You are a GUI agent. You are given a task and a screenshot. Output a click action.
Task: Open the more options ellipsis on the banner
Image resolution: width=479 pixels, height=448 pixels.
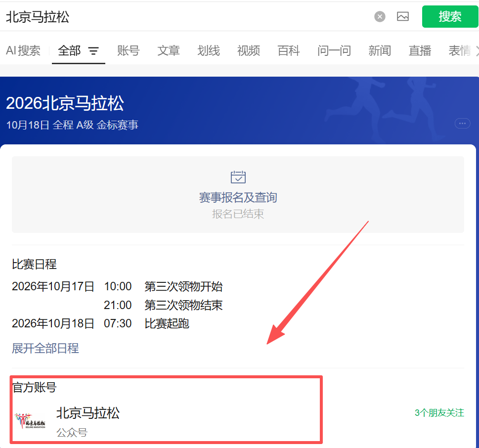coord(463,124)
